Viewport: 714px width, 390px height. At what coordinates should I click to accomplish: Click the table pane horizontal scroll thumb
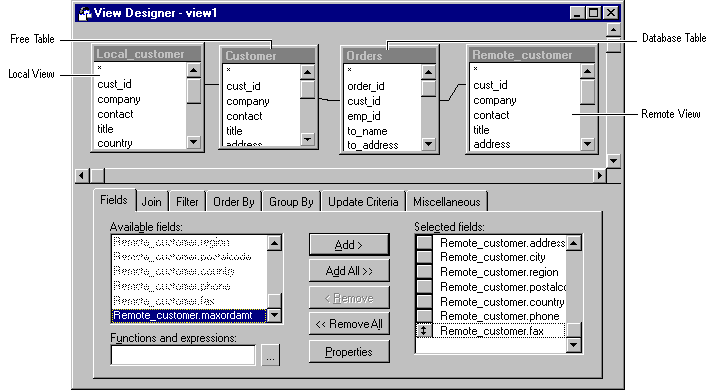click(x=97, y=175)
